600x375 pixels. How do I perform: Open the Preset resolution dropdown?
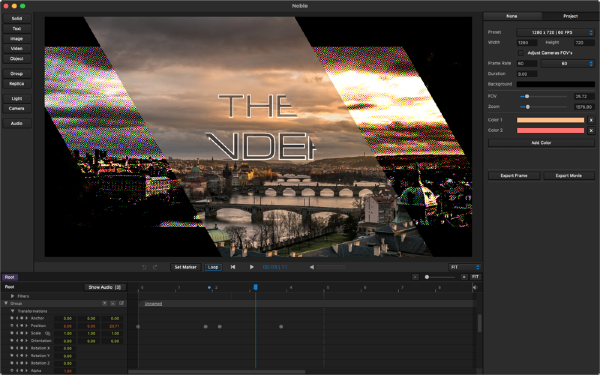pyautogui.click(x=555, y=33)
